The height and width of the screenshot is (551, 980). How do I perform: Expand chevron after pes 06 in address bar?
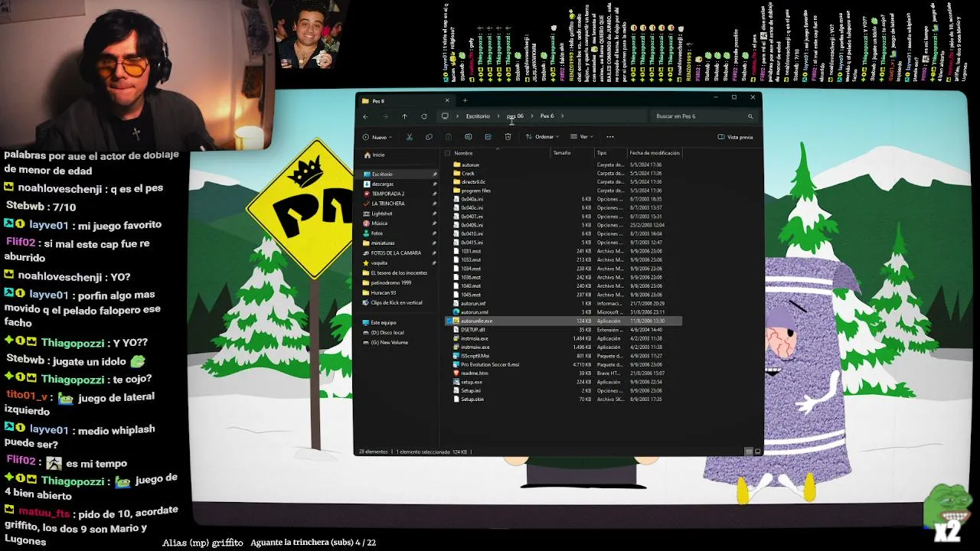pyautogui.click(x=532, y=116)
